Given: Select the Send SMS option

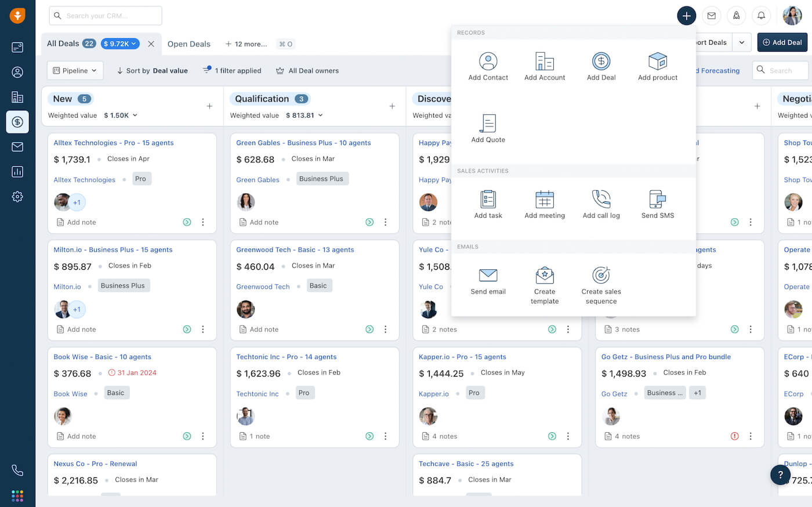Looking at the screenshot, I should coord(657,200).
